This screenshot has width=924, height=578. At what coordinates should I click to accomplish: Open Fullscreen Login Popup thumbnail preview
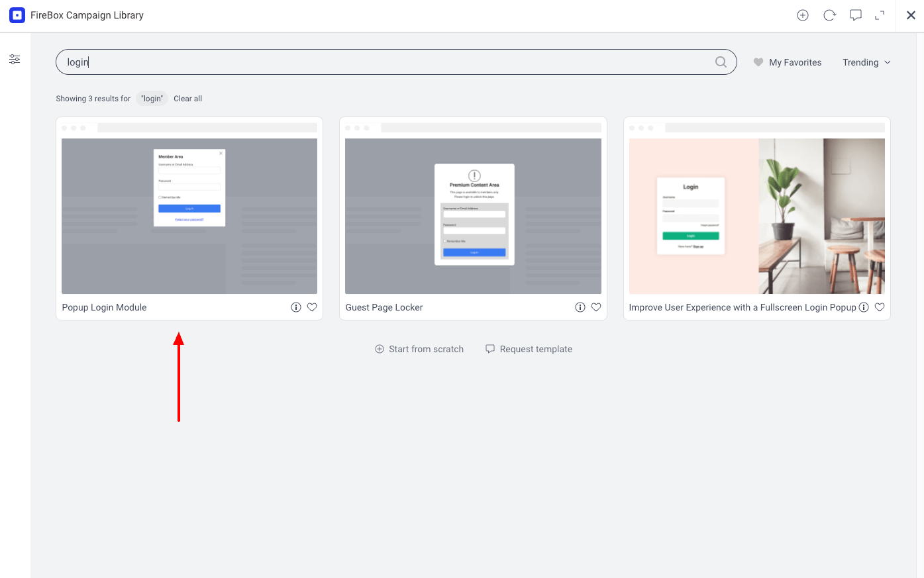pyautogui.click(x=757, y=216)
